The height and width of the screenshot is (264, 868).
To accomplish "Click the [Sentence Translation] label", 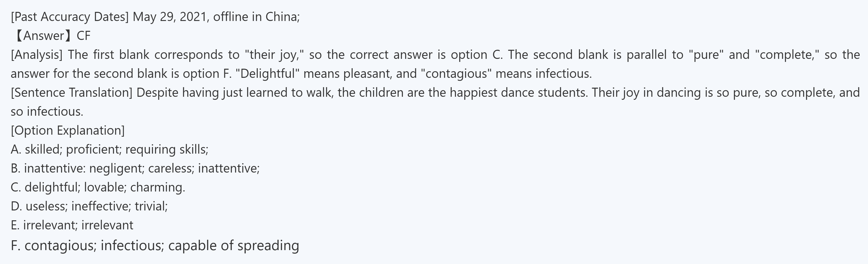I will point(72,92).
